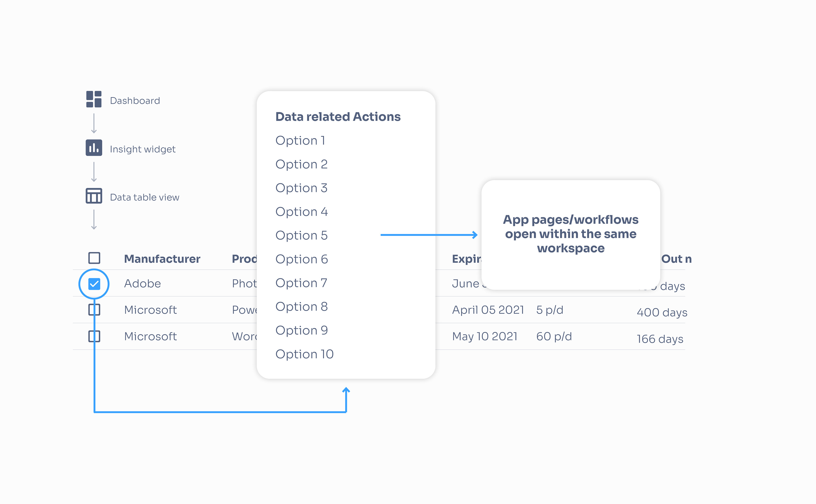Click the Data table view label
Screen dimensions: 816x504
pyautogui.click(x=145, y=197)
